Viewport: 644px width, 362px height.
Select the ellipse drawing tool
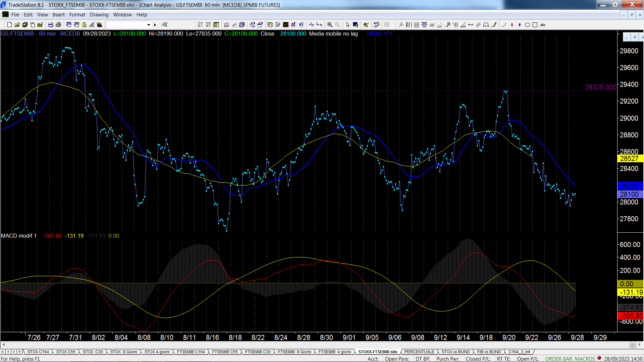coord(527,24)
